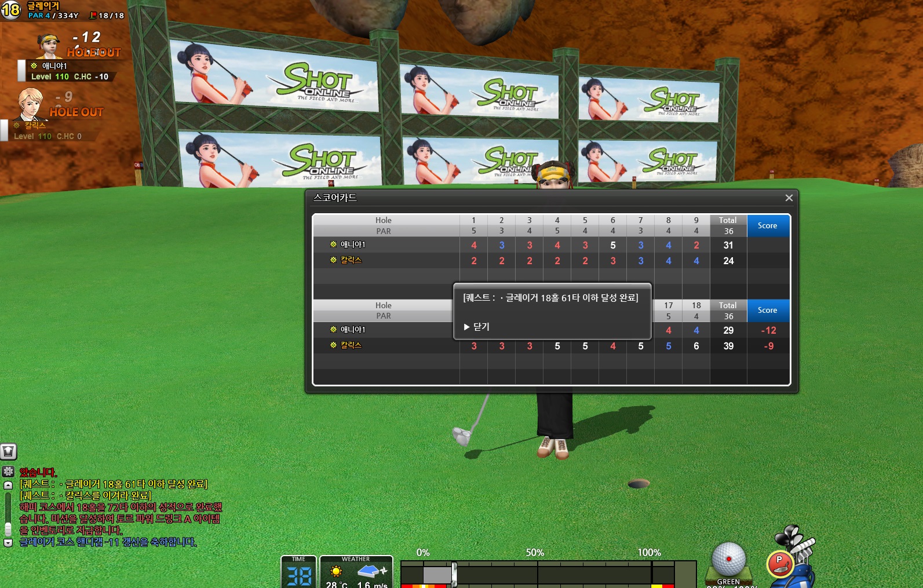Select the front nine Score header tab
This screenshot has height=588, width=923.
[768, 225]
